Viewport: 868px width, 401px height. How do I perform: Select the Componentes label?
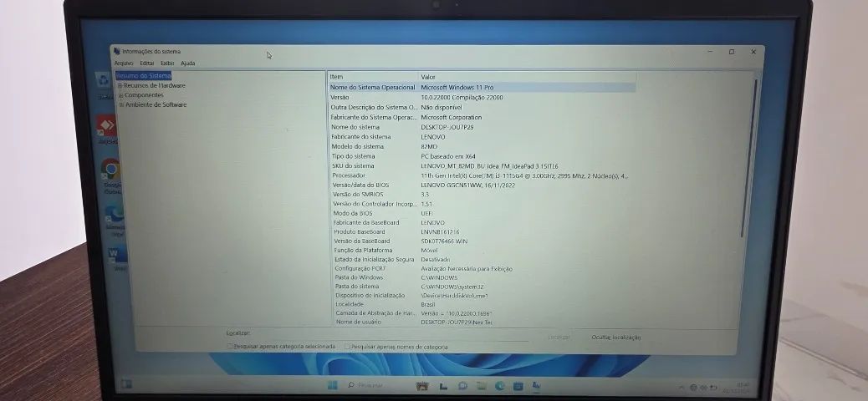click(144, 95)
